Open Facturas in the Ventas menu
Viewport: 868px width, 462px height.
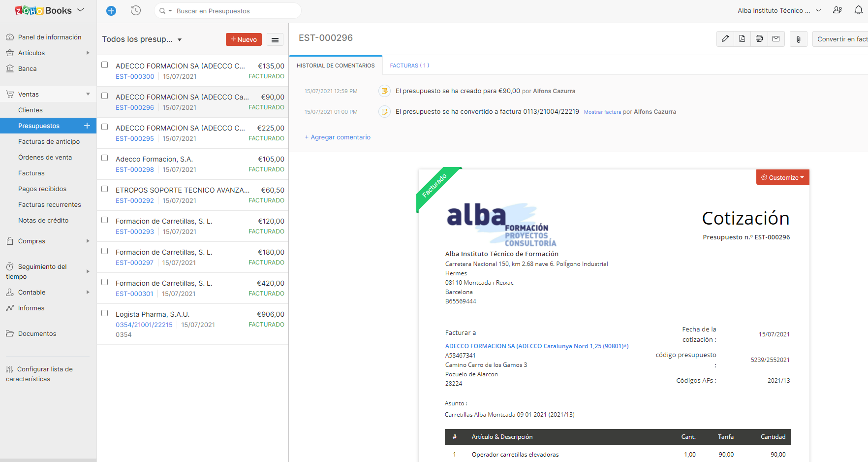[31, 173]
